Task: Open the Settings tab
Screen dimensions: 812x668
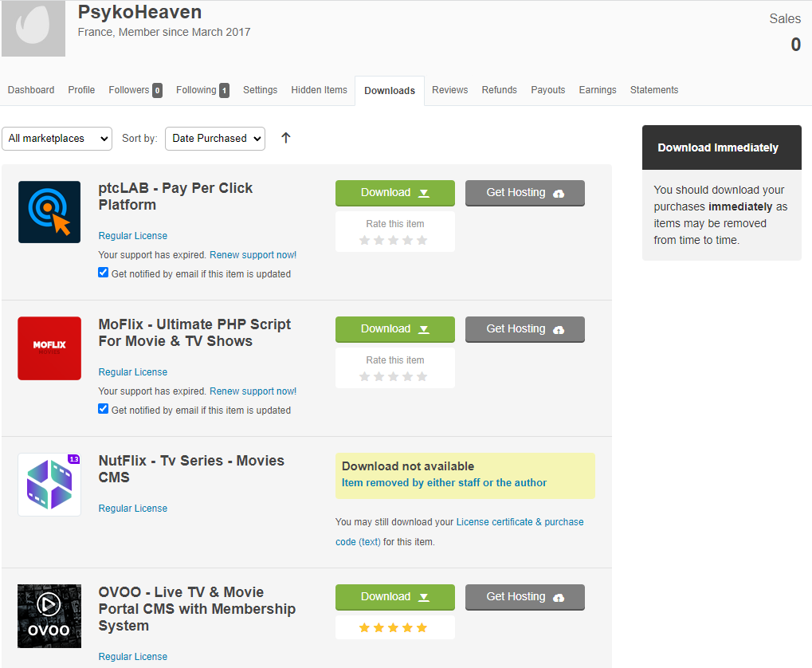Action: click(260, 89)
